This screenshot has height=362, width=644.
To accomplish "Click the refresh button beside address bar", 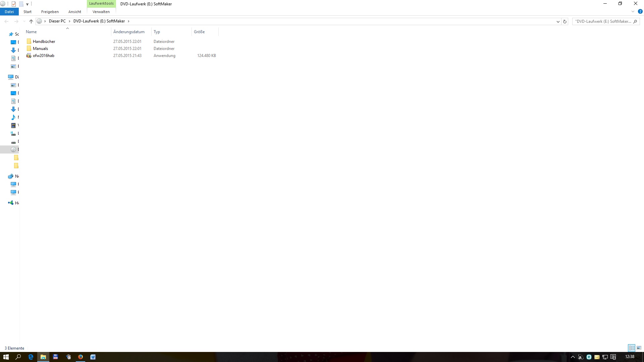I will click(x=565, y=21).
